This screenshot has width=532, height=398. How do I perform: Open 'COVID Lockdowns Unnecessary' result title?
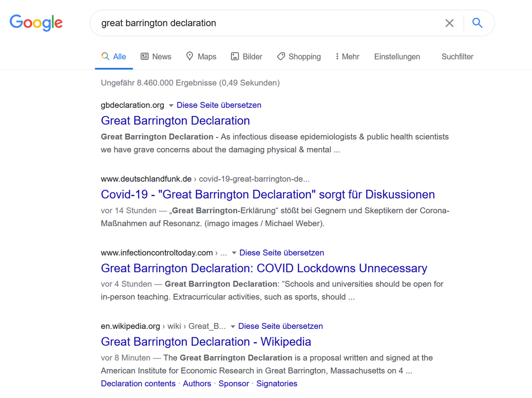tap(264, 268)
